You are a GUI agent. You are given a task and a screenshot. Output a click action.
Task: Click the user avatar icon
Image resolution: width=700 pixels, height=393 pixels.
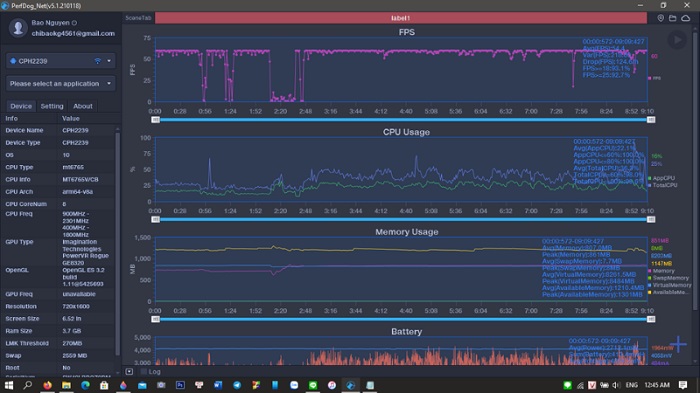(18, 28)
